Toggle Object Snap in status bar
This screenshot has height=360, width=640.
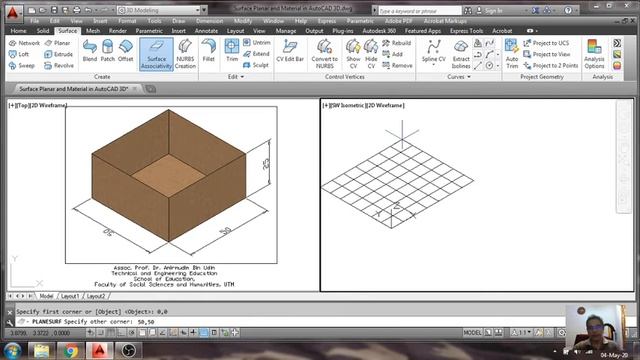click(x=142, y=333)
